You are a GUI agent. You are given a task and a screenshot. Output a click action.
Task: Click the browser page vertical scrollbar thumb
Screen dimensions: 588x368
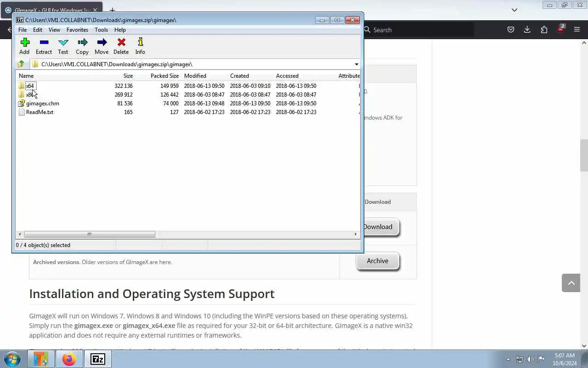(x=584, y=155)
